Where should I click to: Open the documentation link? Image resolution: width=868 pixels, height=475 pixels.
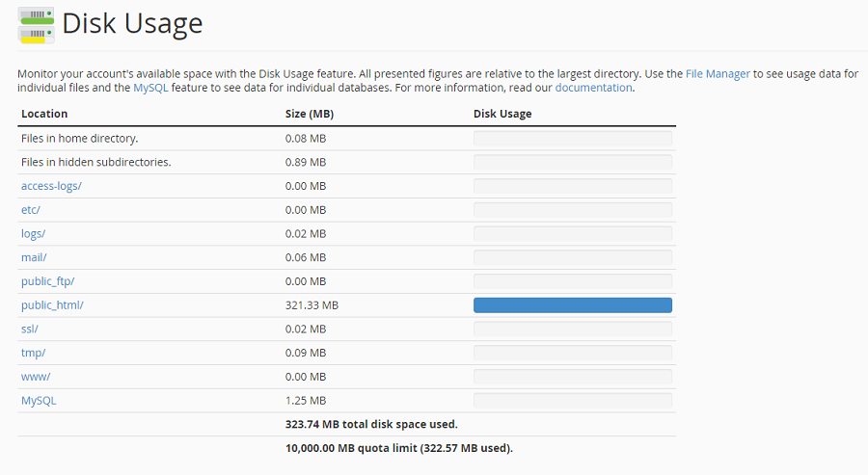pos(593,88)
